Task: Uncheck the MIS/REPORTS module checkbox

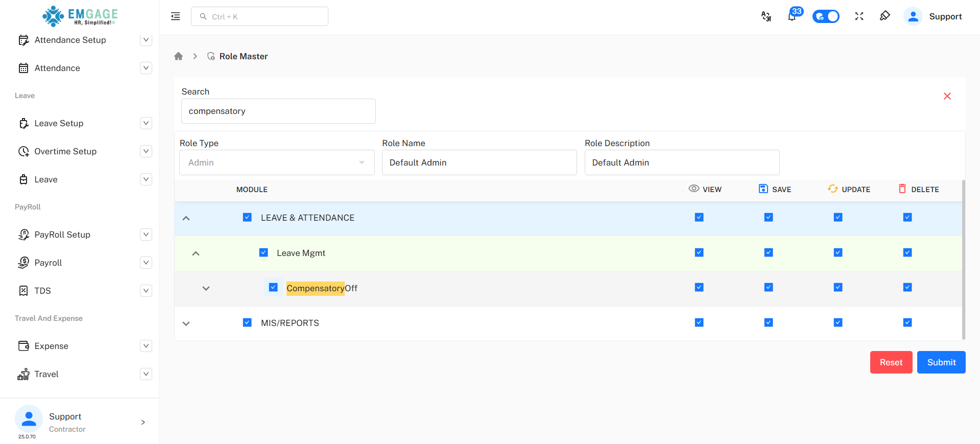Action: tap(247, 322)
